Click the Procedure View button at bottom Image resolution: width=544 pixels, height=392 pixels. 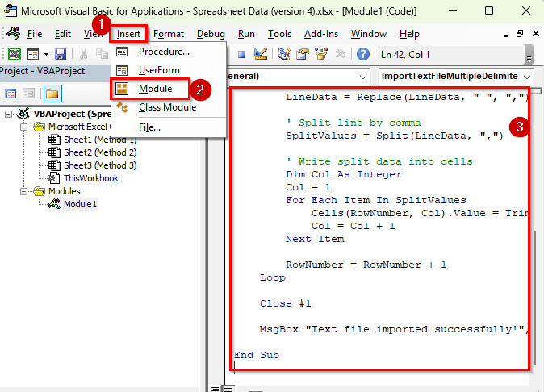(215, 389)
